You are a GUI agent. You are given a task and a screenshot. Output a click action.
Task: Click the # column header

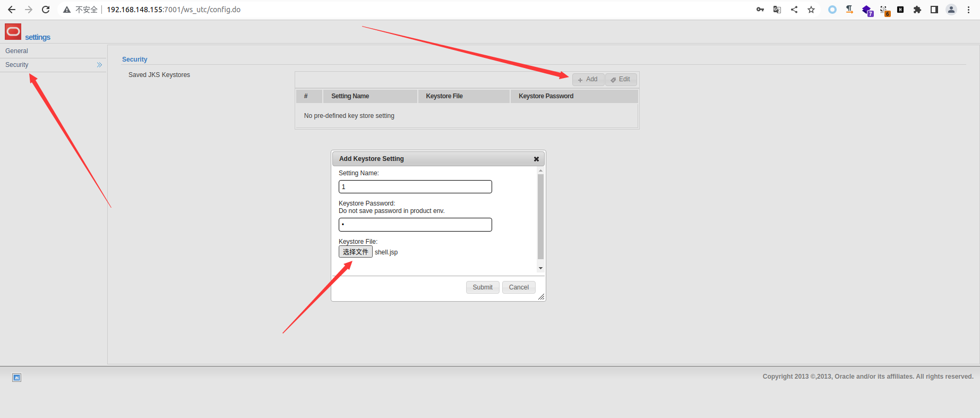309,96
